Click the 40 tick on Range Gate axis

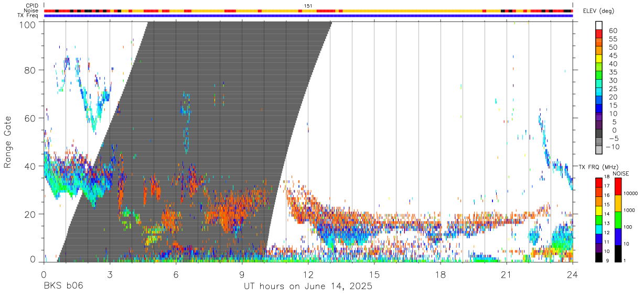30,166
